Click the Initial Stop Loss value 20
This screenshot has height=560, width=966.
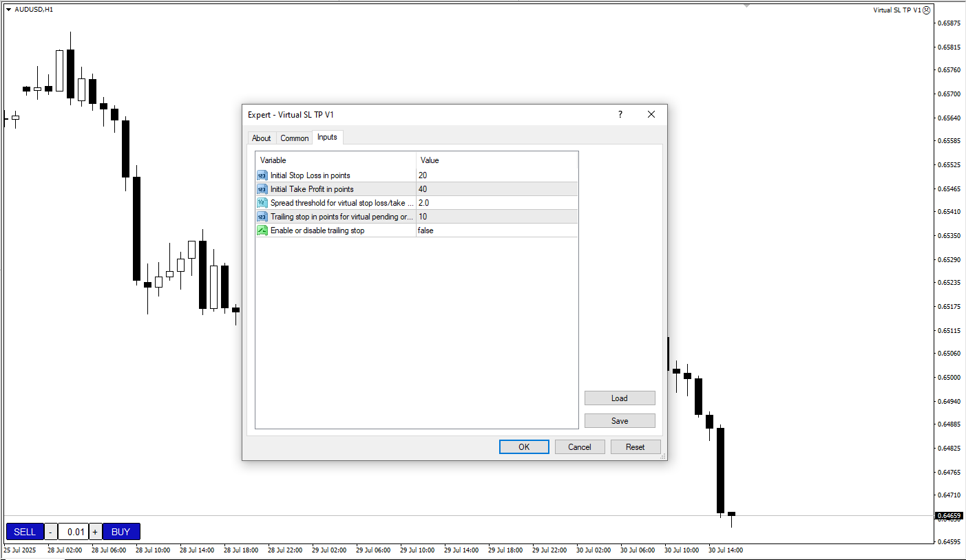423,175
